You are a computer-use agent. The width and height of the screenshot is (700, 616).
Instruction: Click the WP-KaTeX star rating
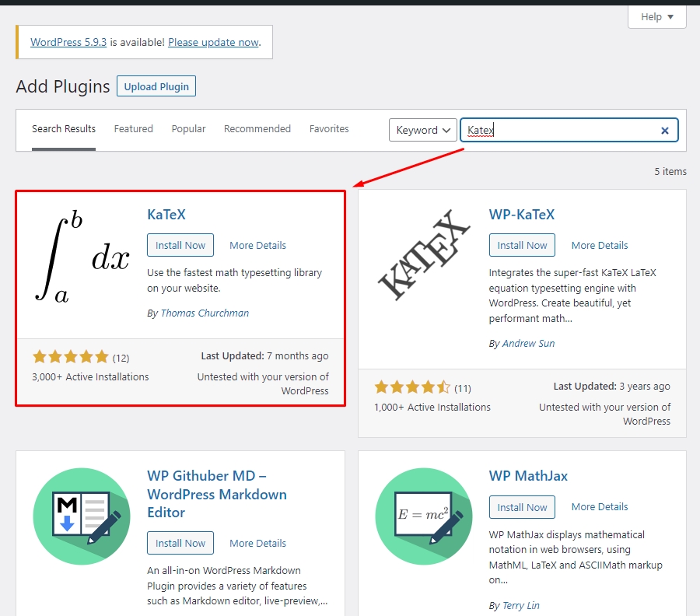(412, 387)
